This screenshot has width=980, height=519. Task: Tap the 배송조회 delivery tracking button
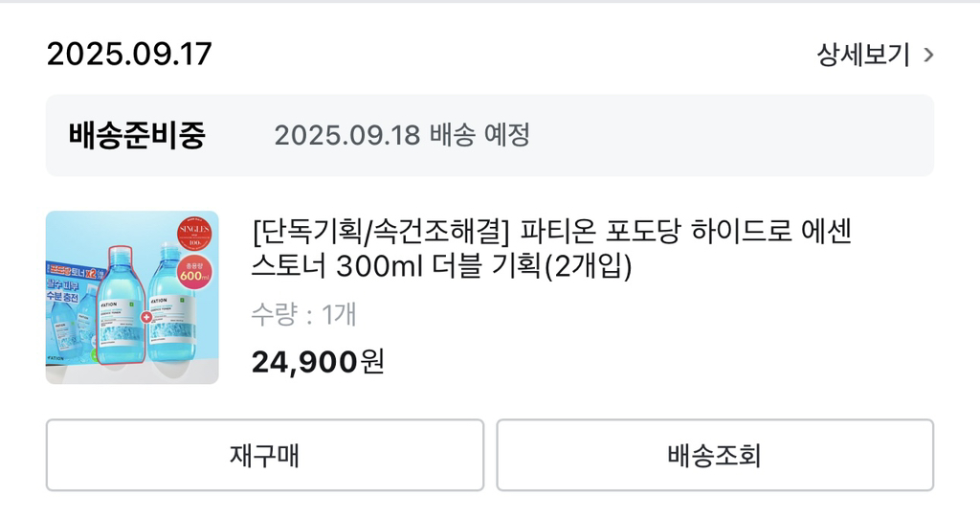[714, 455]
